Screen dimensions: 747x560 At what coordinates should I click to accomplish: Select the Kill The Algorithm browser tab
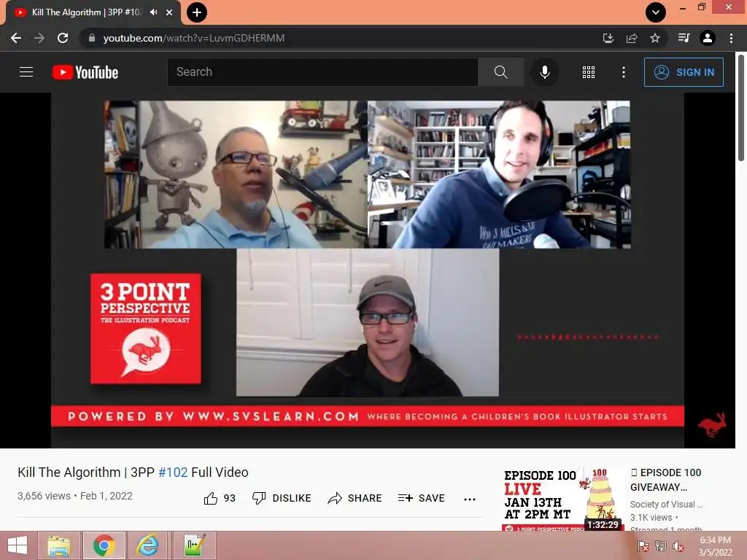pyautogui.click(x=93, y=12)
